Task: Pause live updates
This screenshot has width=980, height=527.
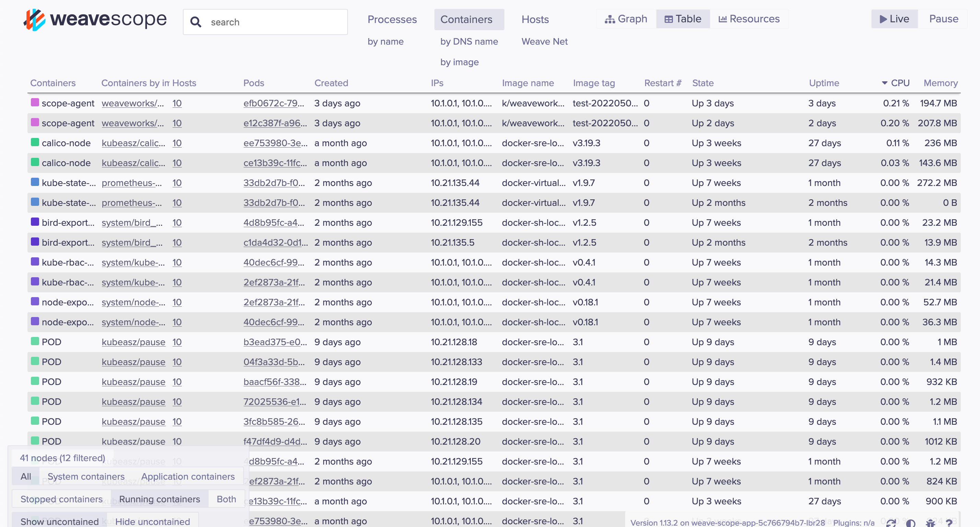Action: point(943,19)
